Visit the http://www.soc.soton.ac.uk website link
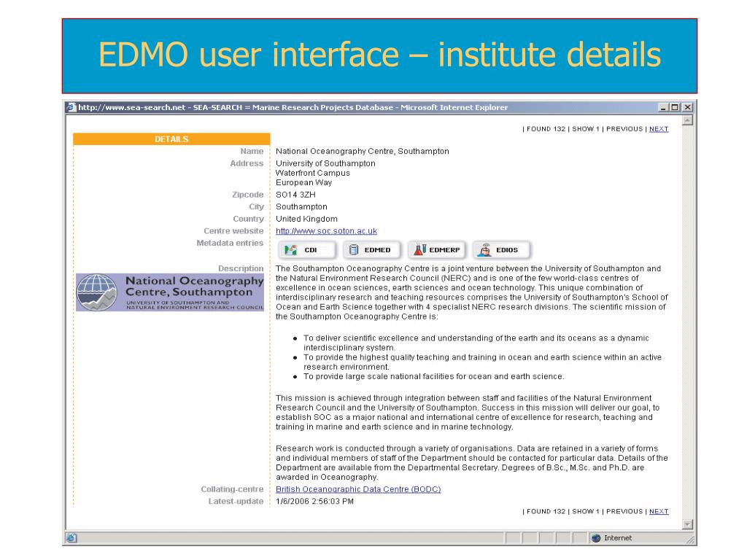This screenshot has height=560, width=747. 326,231
